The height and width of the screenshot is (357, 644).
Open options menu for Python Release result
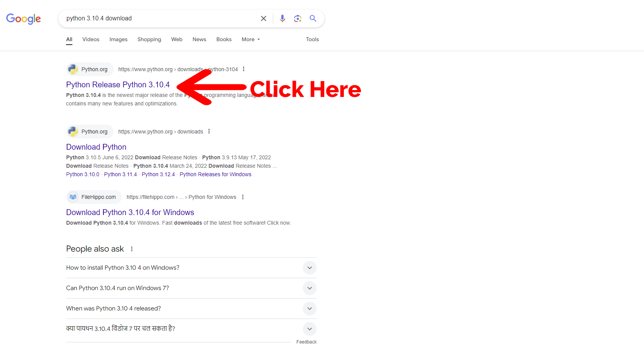pos(244,69)
